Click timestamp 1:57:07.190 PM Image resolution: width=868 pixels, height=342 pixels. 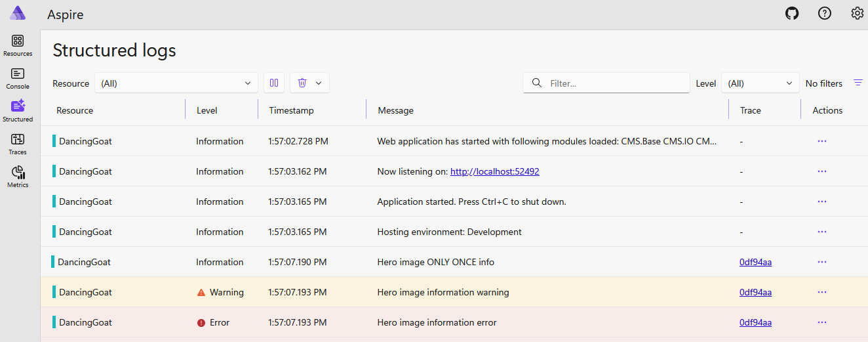click(298, 262)
